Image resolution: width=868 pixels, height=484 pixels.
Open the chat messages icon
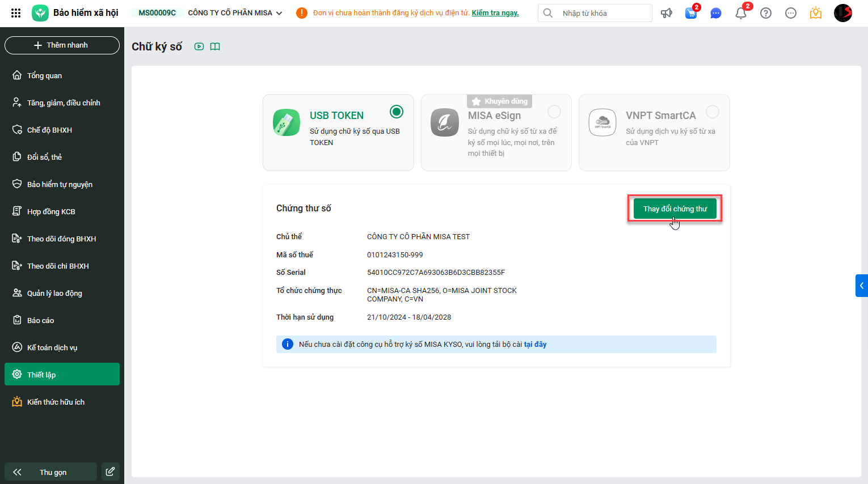[x=716, y=13]
